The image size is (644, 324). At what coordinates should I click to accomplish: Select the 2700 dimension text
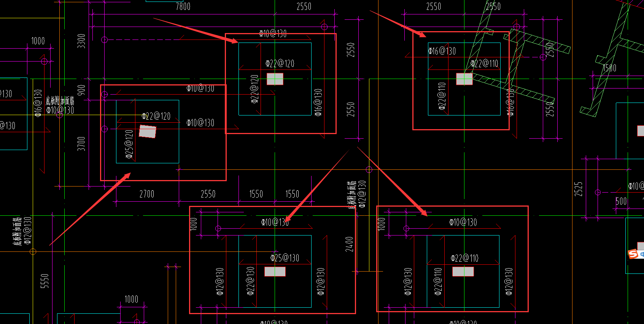147,194
